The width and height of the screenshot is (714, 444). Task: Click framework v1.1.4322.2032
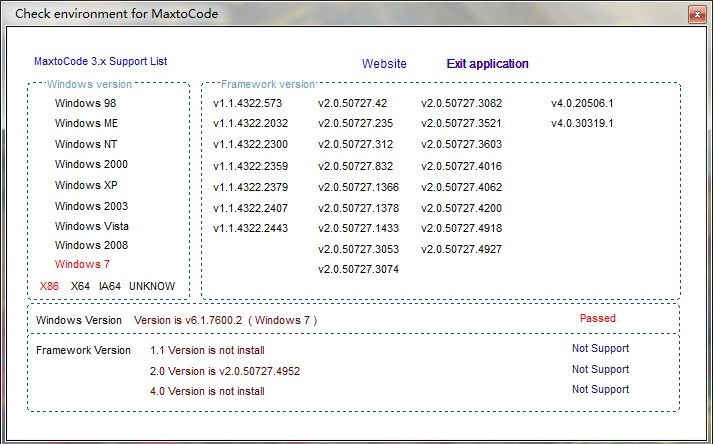250,123
